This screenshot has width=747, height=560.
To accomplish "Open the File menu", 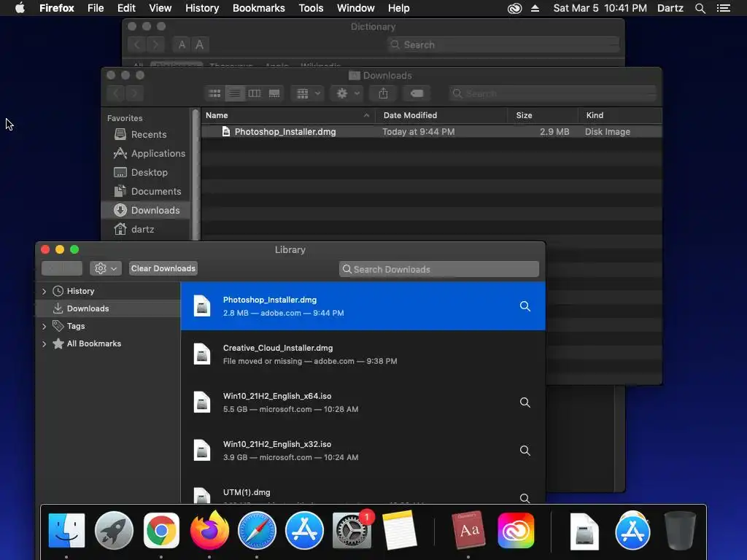I will (x=96, y=8).
